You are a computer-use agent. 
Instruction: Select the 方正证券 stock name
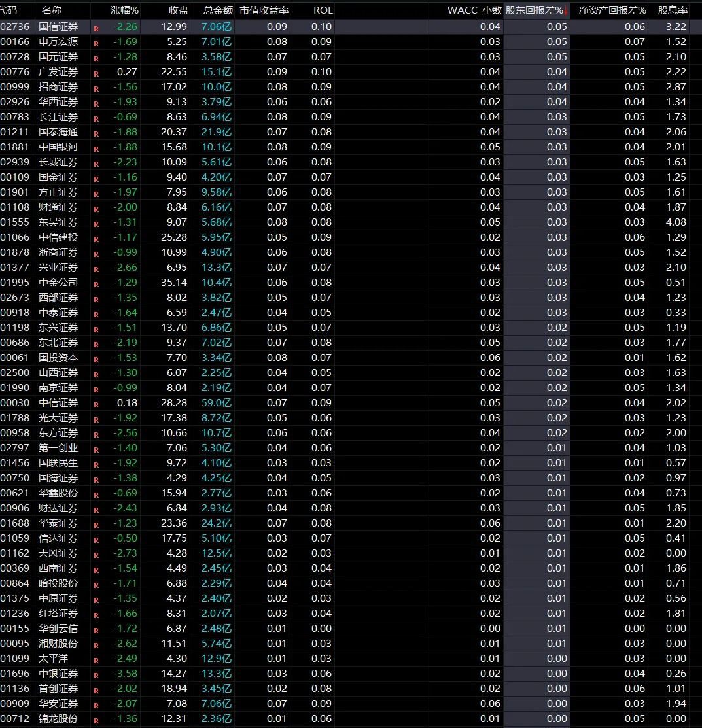(x=58, y=192)
